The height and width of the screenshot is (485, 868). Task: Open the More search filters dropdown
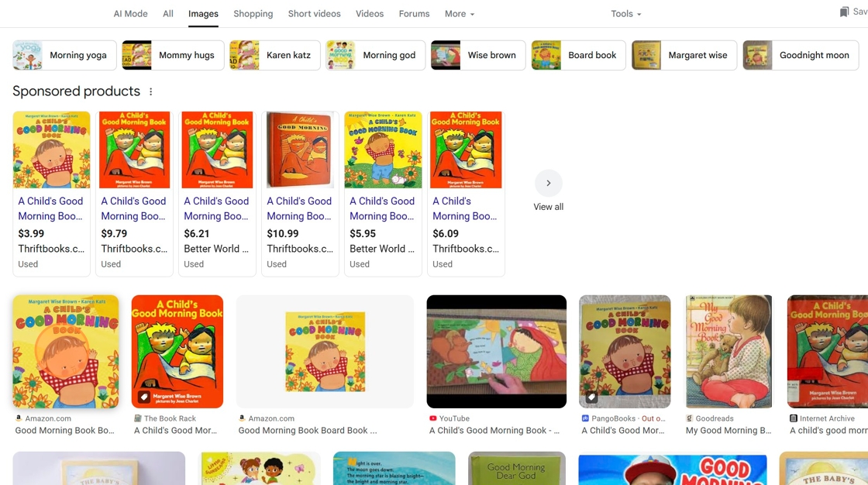click(x=460, y=14)
